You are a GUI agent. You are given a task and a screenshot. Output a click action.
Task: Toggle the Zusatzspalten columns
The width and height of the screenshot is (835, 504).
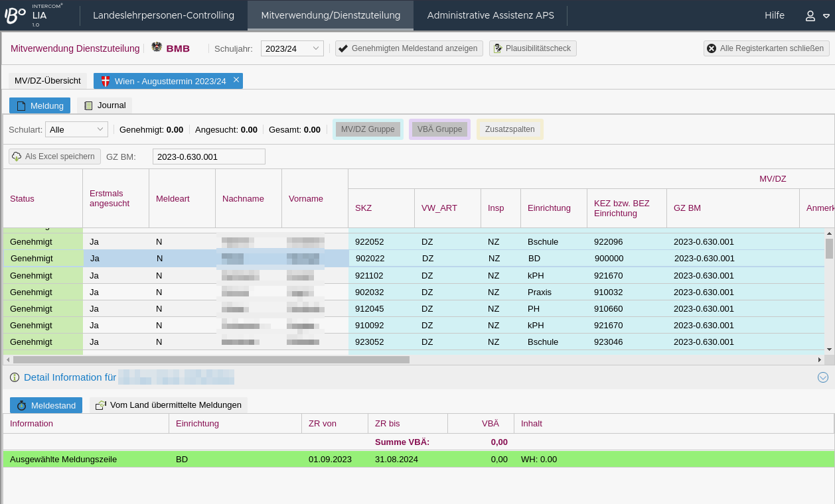(x=510, y=129)
